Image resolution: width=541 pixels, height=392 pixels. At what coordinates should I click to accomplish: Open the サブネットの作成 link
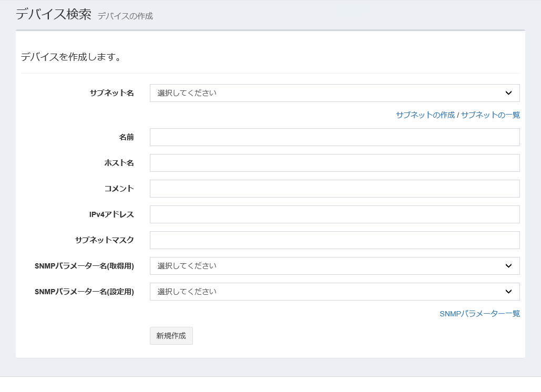[x=425, y=115]
